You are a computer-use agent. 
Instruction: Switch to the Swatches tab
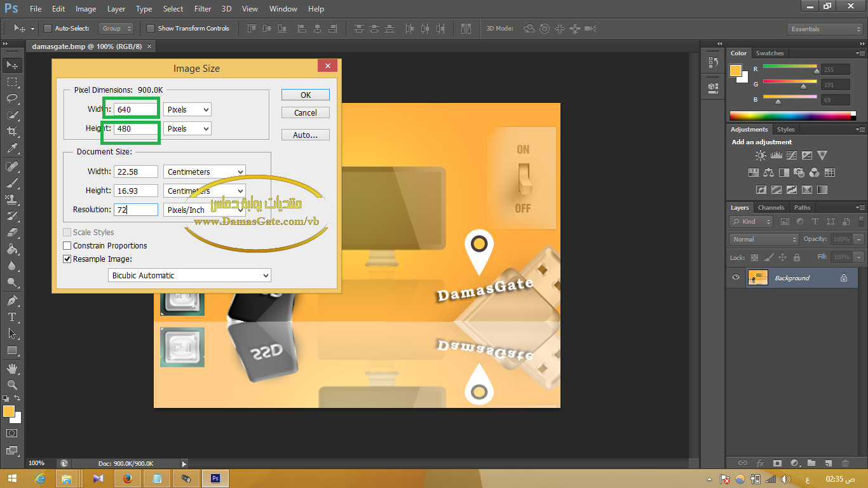pyautogui.click(x=770, y=53)
